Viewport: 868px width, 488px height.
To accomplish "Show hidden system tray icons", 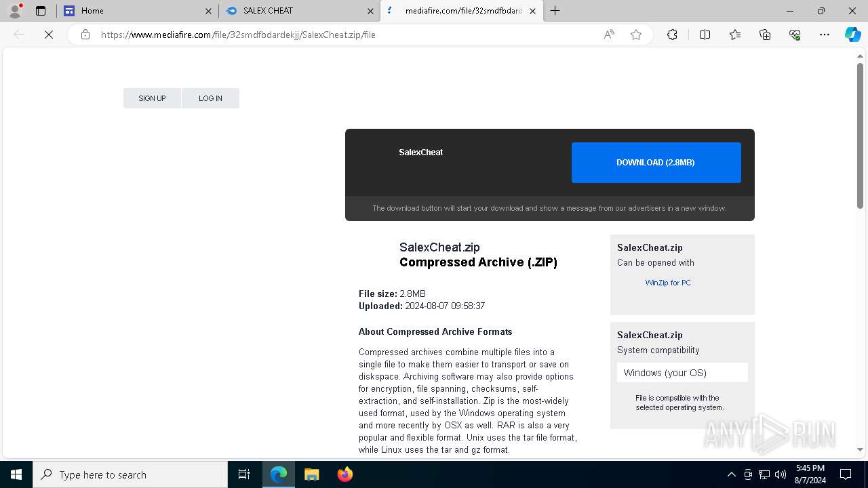I will (731, 474).
